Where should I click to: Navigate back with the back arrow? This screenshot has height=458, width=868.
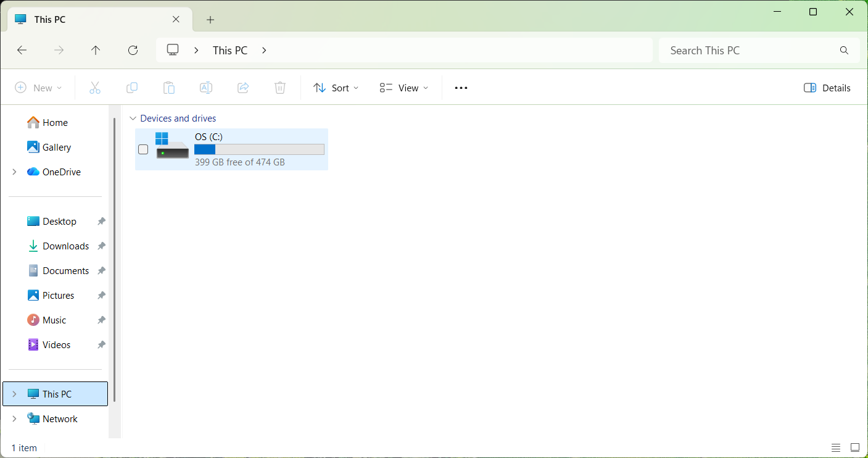pos(22,51)
